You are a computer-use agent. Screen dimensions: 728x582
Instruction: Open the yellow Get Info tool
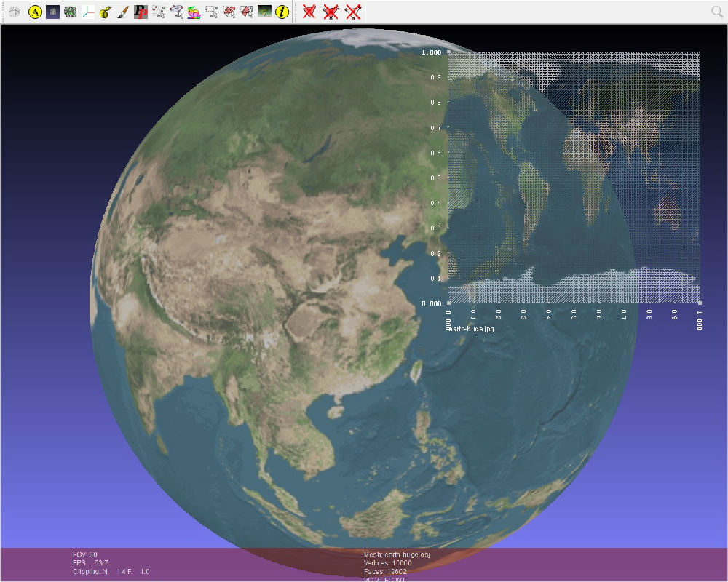point(282,12)
